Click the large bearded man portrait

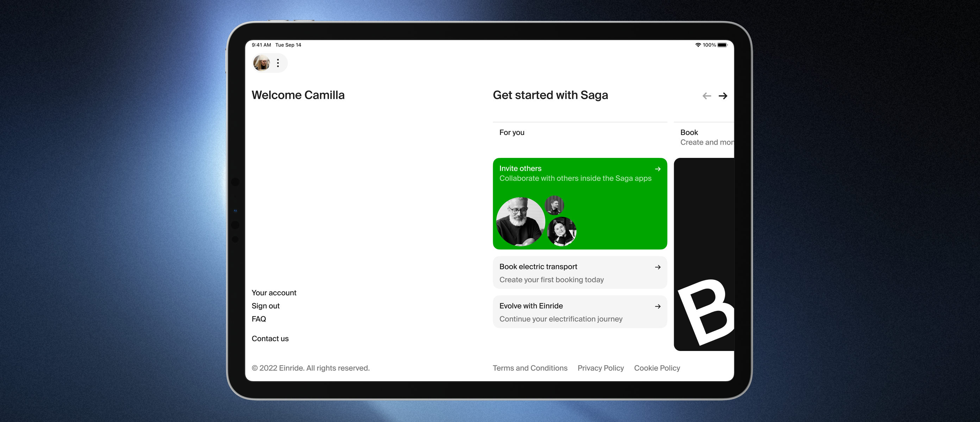[x=520, y=222]
